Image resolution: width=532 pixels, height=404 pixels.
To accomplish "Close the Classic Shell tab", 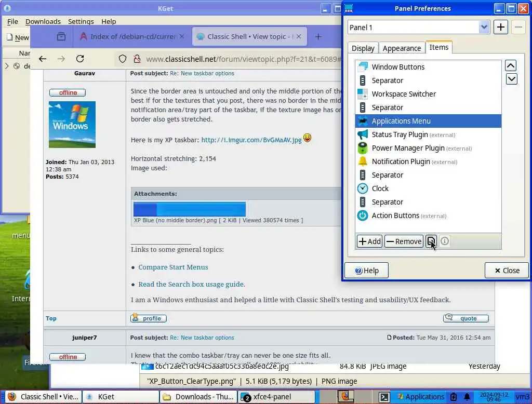I will [x=299, y=36].
